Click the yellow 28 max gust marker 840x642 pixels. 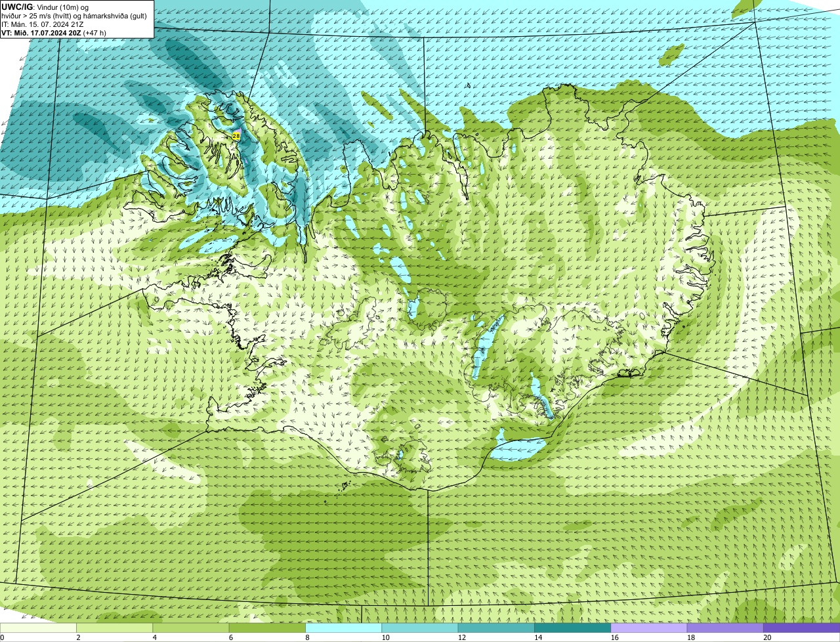[236, 136]
